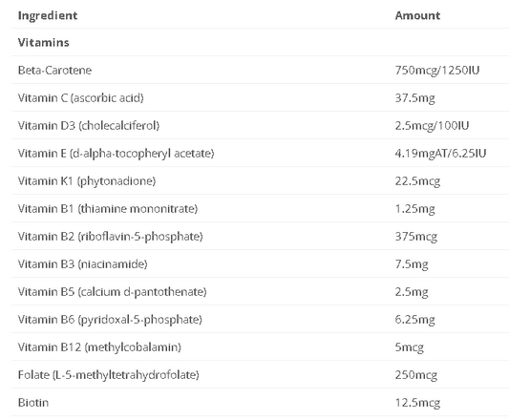Select the Vitamin C (ascorbic acid) text
This screenshot has width=509, height=420.
80,97
